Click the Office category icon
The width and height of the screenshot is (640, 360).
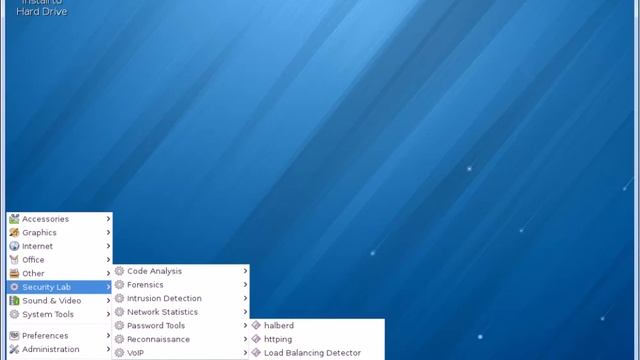[x=14, y=260]
